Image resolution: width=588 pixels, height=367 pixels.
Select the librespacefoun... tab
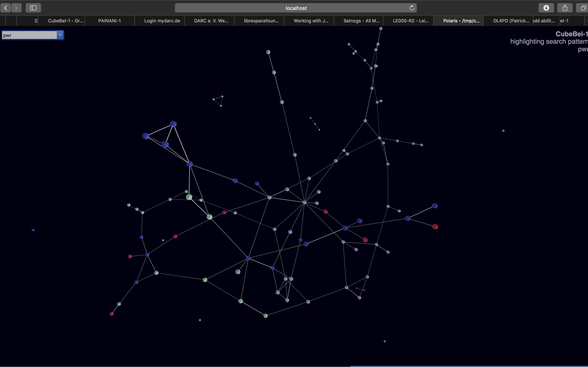(x=261, y=21)
